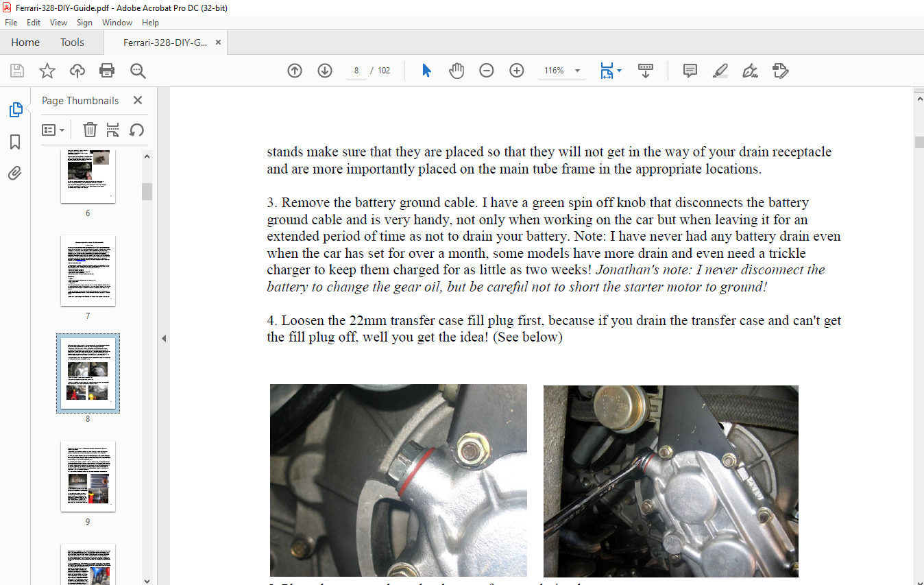Delete selected page with trash icon
This screenshot has width=924, height=585.
90,130
